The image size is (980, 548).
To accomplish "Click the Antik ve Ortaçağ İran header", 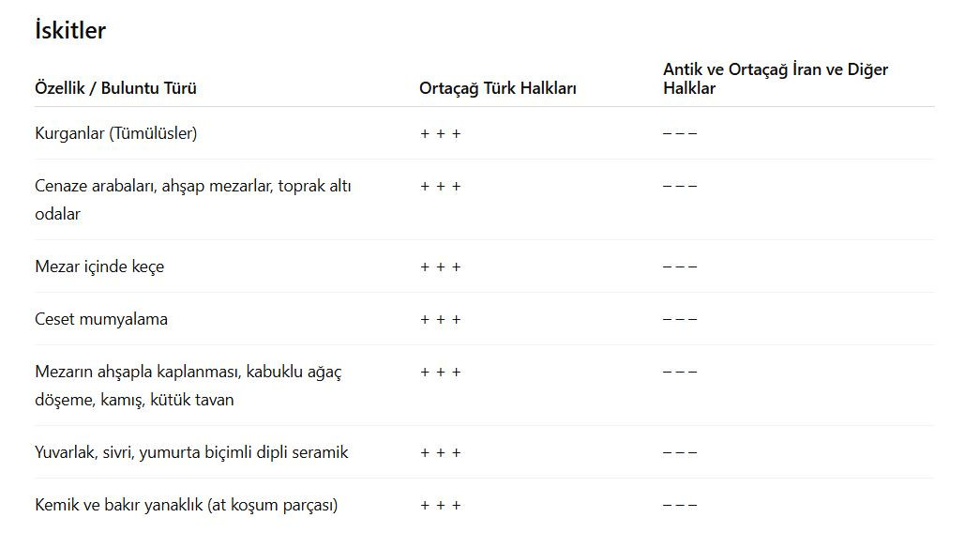I will pyautogui.click(x=775, y=79).
